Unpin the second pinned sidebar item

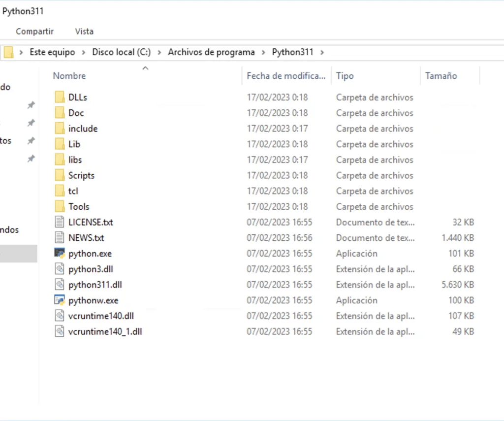point(31,123)
